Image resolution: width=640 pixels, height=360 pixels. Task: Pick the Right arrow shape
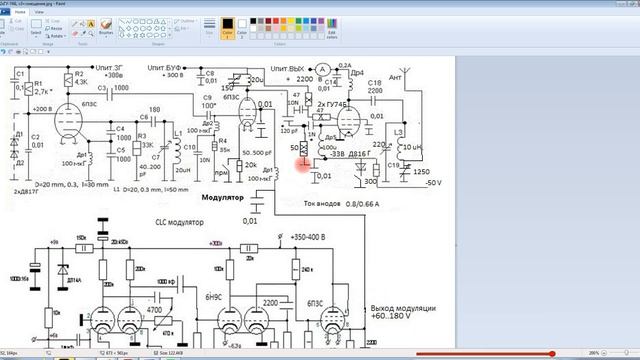[149, 29]
